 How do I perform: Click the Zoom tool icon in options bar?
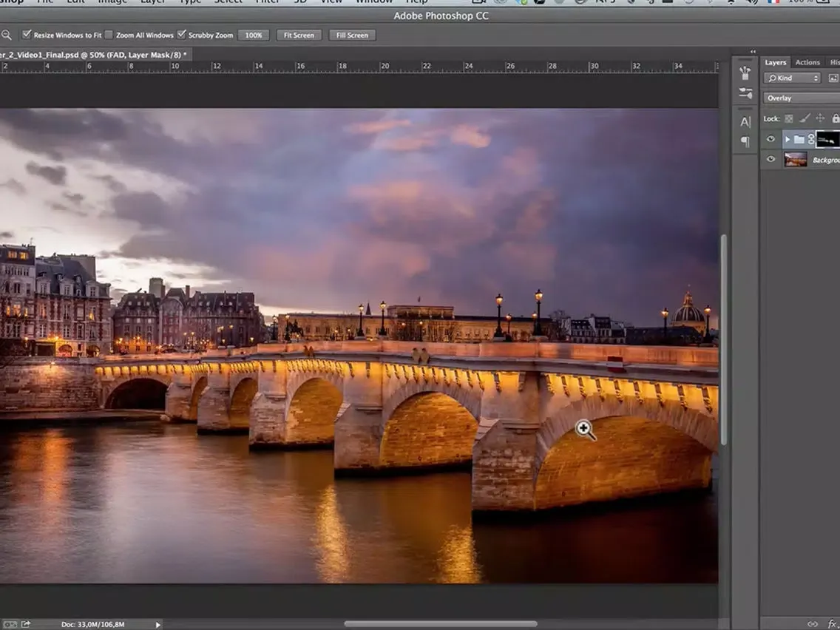click(6, 35)
